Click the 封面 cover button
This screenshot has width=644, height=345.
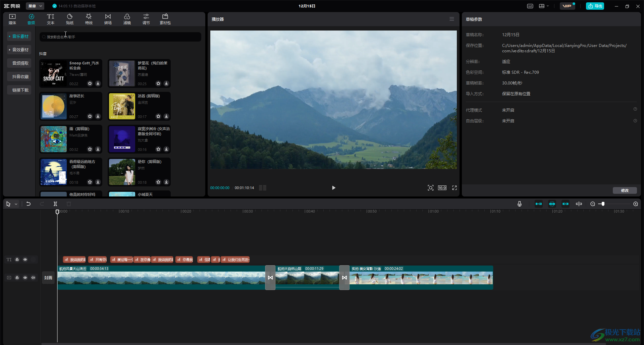click(x=48, y=278)
